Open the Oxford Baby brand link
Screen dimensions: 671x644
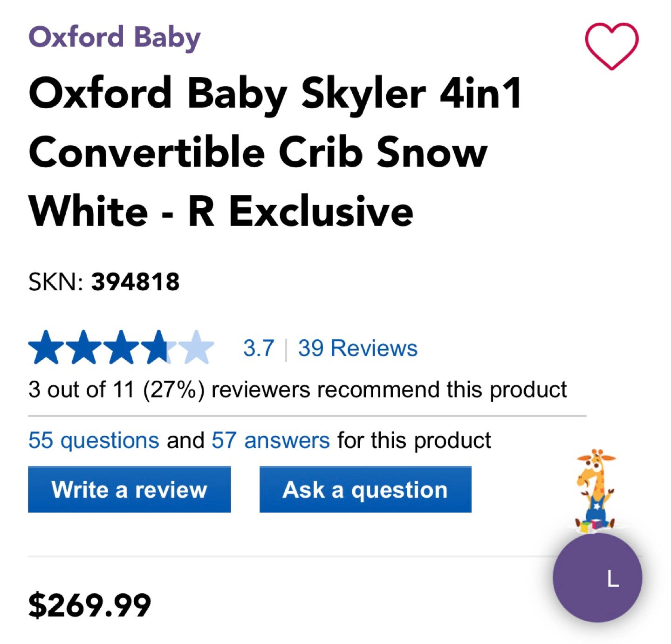pyautogui.click(x=115, y=37)
